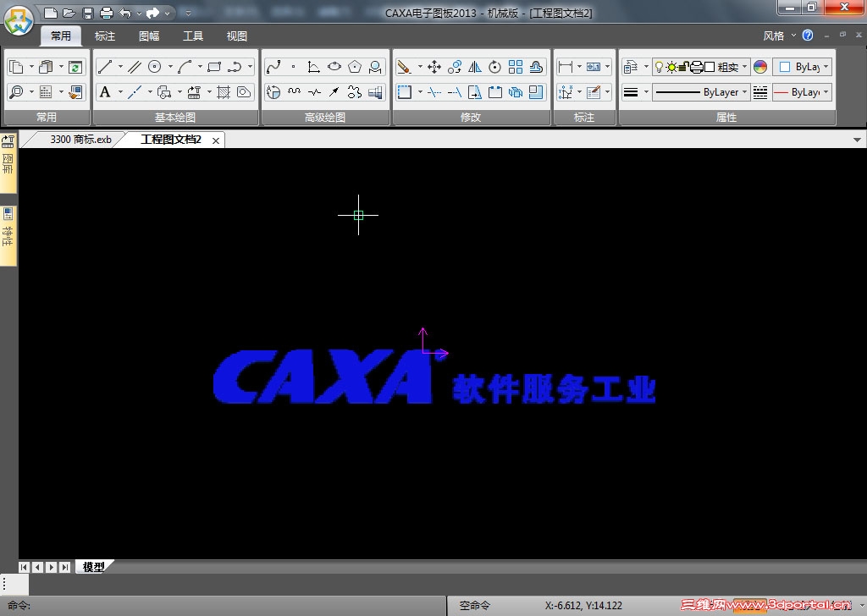Print the drawing via printer icon
The image size is (867, 616).
[106, 13]
